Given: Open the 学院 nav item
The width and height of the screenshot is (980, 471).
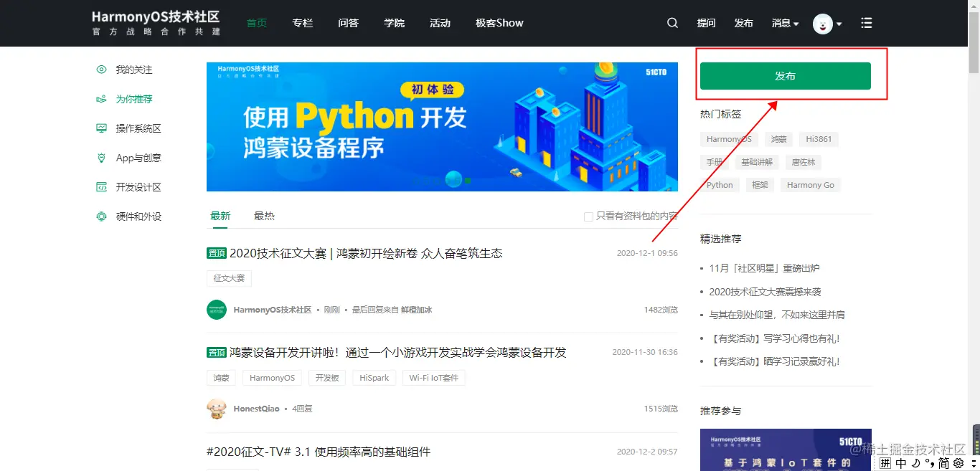Looking at the screenshot, I should pyautogui.click(x=394, y=23).
